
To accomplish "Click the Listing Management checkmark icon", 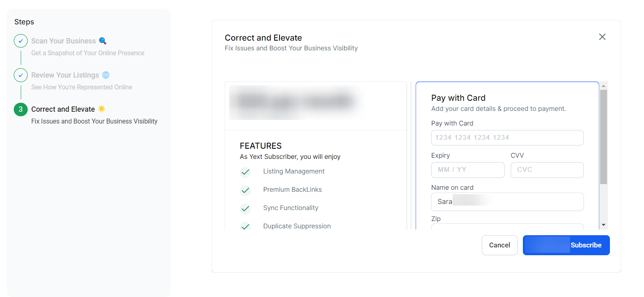I will coord(245,172).
